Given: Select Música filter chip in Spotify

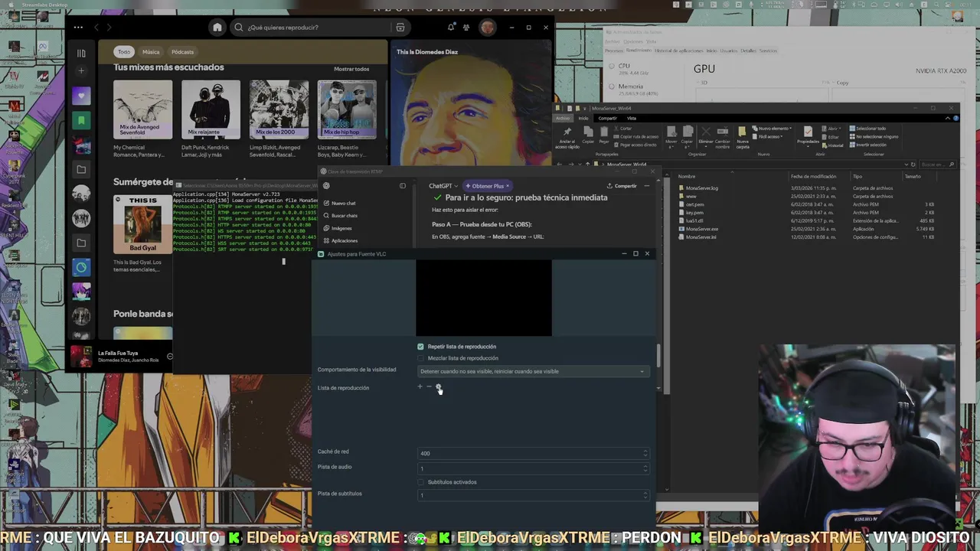Looking at the screenshot, I should (x=151, y=52).
